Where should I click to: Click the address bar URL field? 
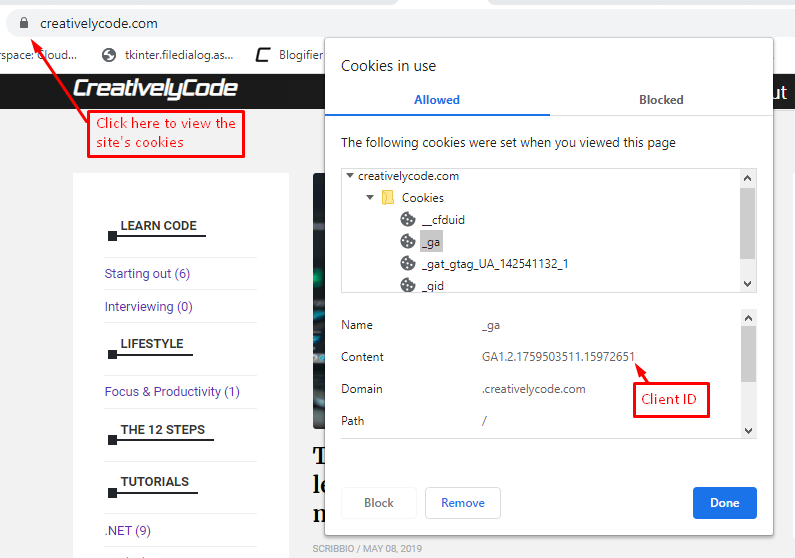pos(300,23)
